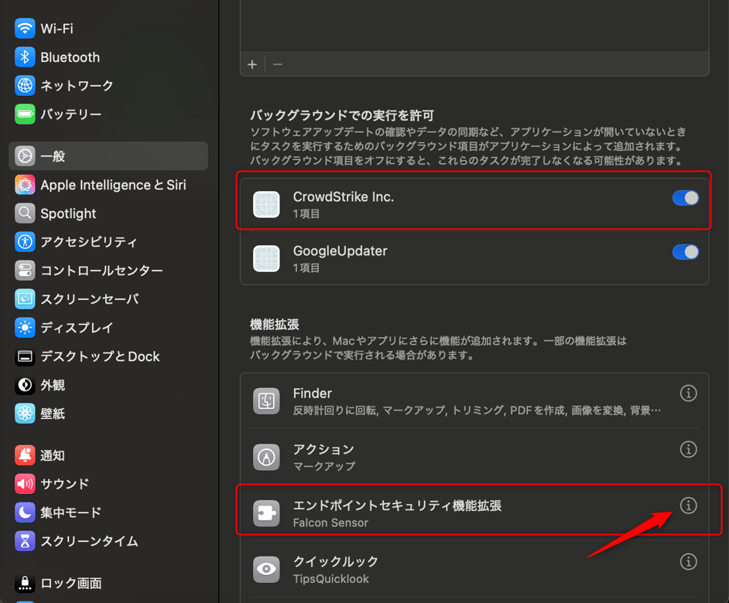The image size is (729, 603).
Task: Select the ロック画面 lock icon
Action: tap(25, 583)
